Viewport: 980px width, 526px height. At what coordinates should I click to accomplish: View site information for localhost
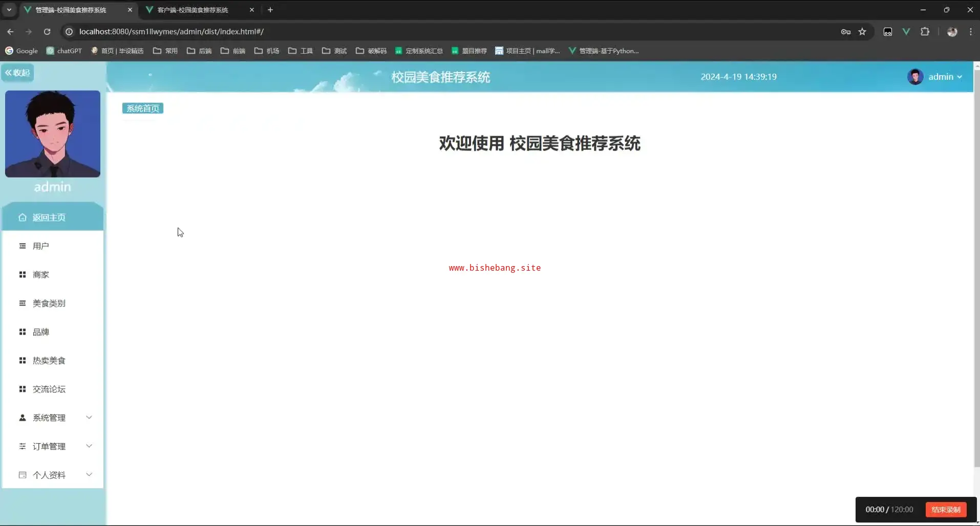pyautogui.click(x=69, y=32)
